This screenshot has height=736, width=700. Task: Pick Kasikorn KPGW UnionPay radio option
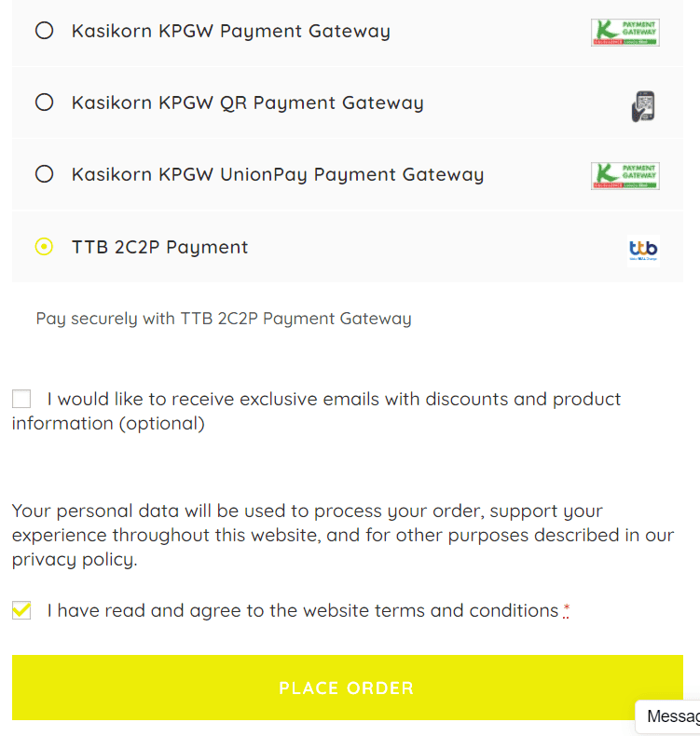pyautogui.click(x=44, y=174)
